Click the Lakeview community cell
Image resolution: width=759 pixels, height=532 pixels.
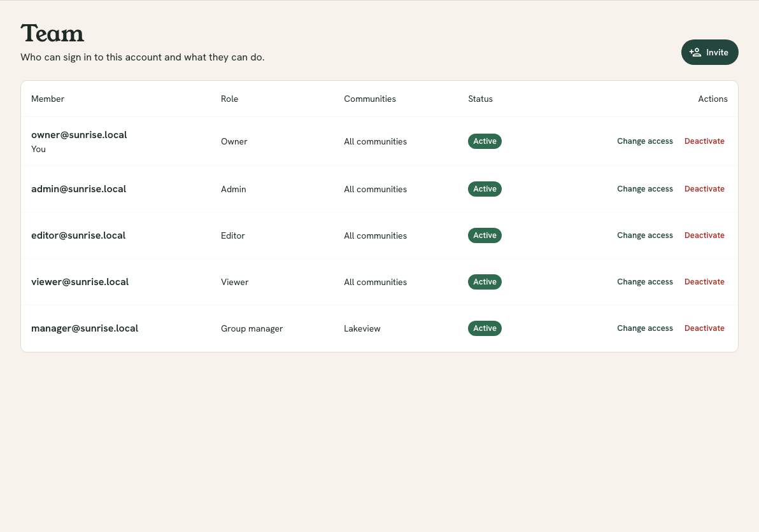point(362,329)
